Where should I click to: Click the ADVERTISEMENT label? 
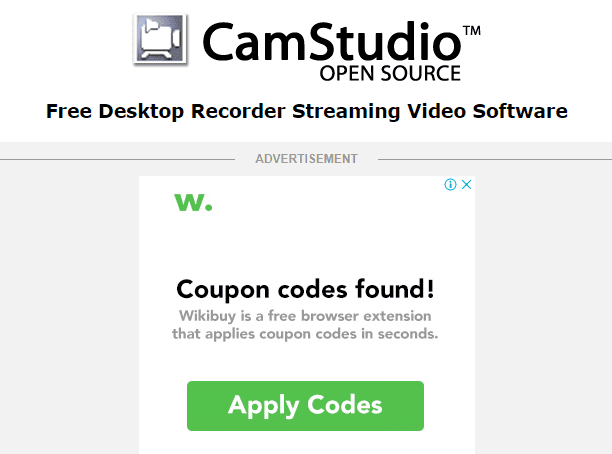306,159
